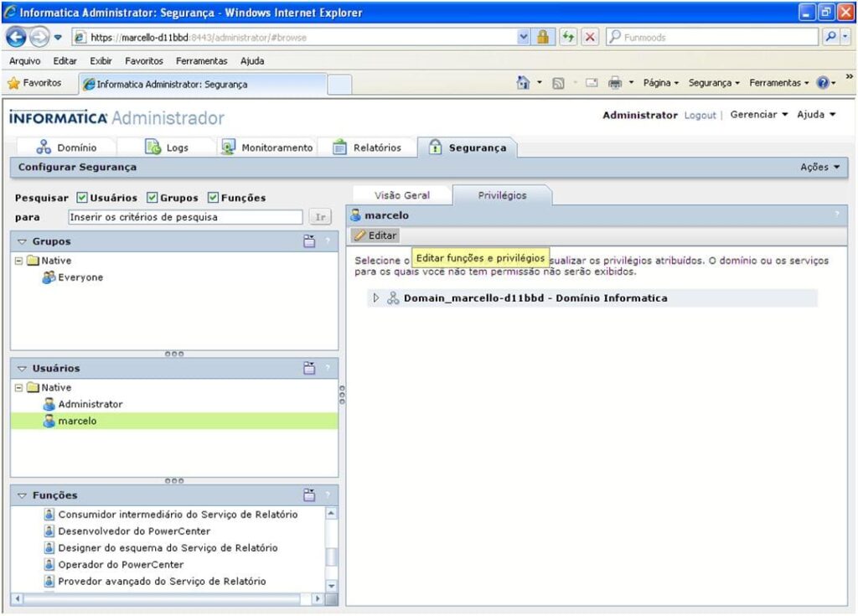Switch to the Logs tab
Image resolution: width=858 pixels, height=616 pixels.
pyautogui.click(x=167, y=148)
